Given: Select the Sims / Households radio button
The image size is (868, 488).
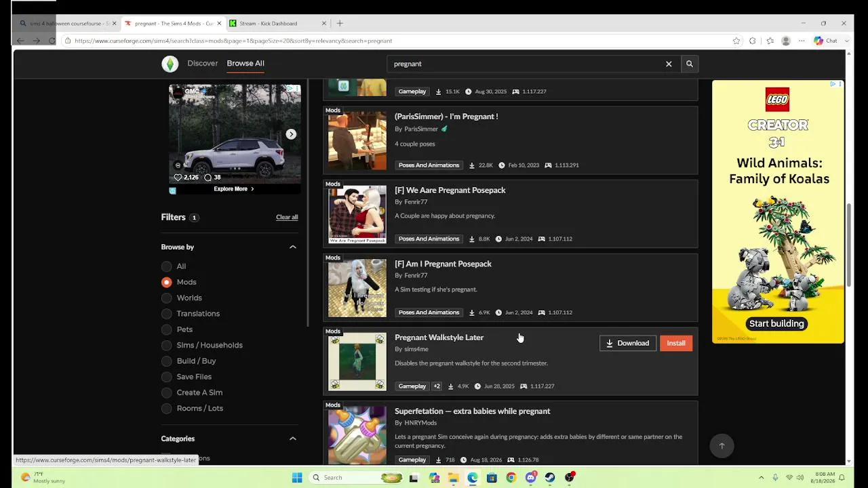Looking at the screenshot, I should pyautogui.click(x=167, y=345).
